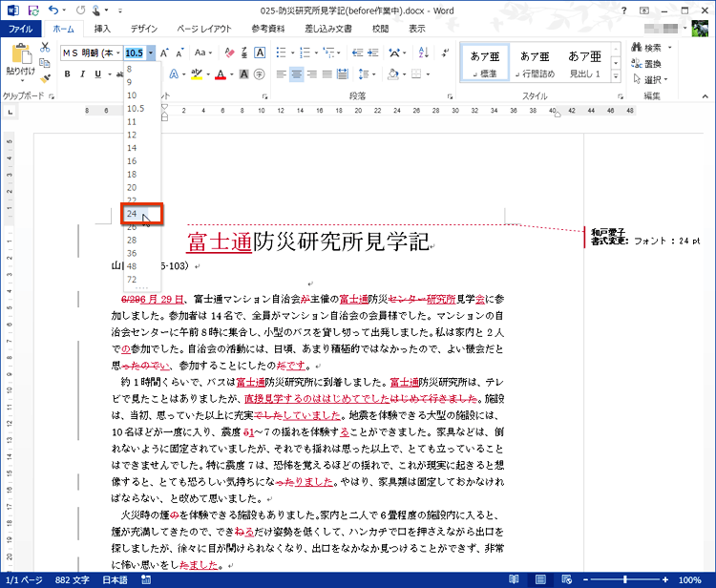
Task: Click the distributed alignment icon
Action: tap(343, 73)
